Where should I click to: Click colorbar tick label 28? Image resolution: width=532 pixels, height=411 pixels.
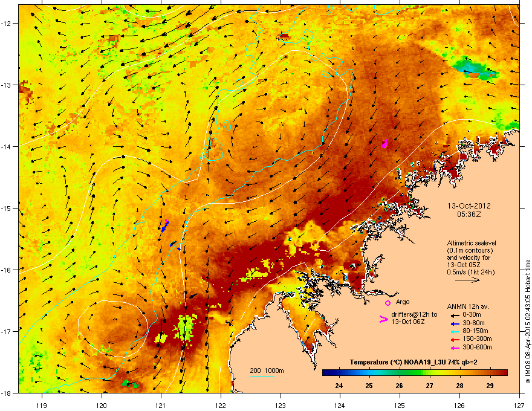459,386
